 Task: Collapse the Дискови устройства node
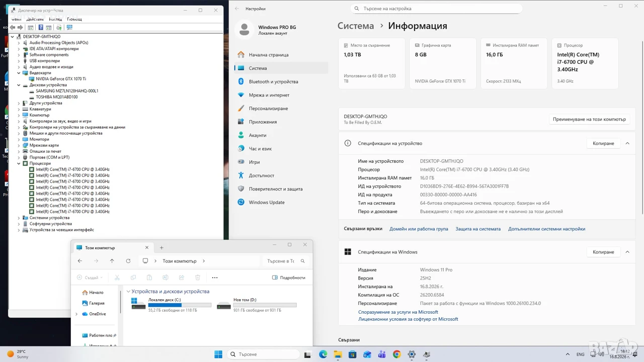point(19,85)
